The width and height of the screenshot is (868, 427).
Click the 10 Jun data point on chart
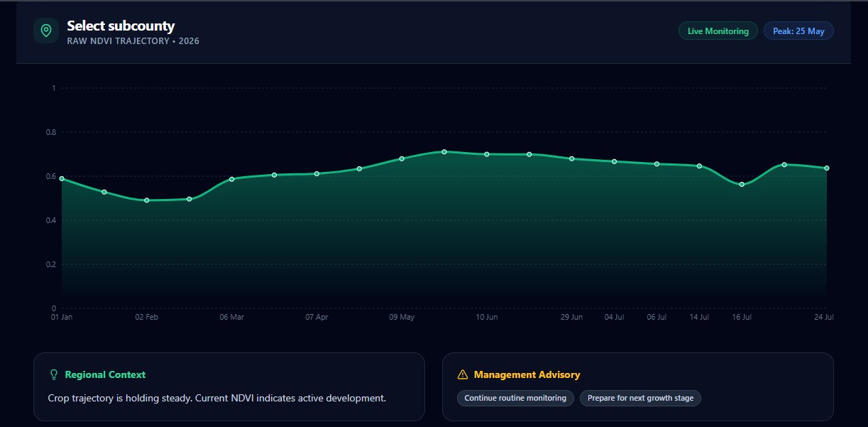[487, 154]
